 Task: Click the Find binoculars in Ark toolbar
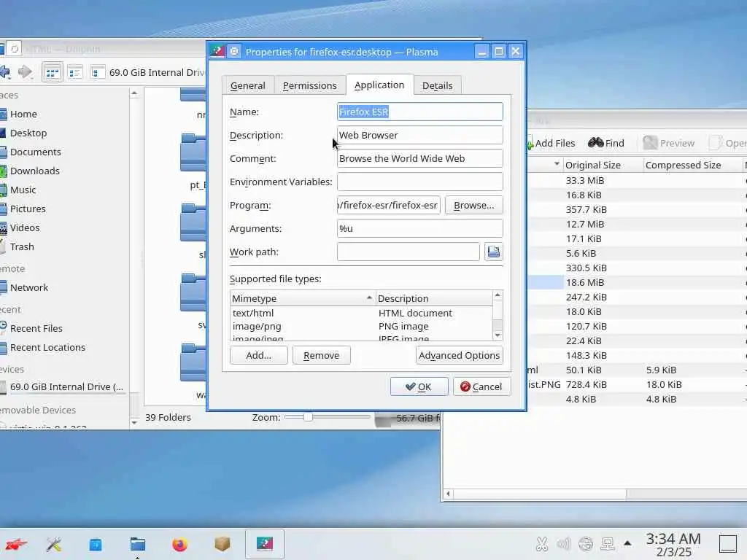click(606, 143)
